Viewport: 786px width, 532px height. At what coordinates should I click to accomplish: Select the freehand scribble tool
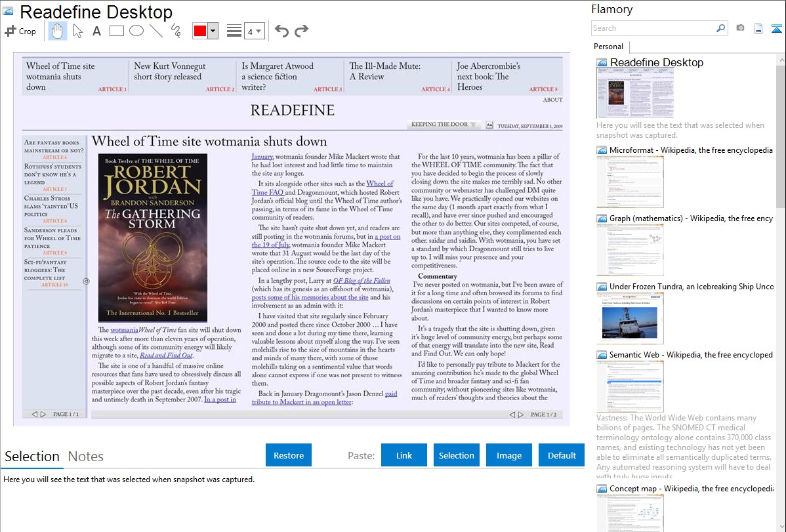point(175,31)
